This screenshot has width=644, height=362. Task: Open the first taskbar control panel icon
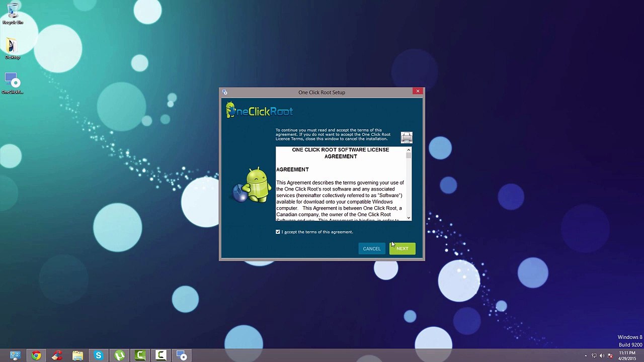tap(15, 355)
